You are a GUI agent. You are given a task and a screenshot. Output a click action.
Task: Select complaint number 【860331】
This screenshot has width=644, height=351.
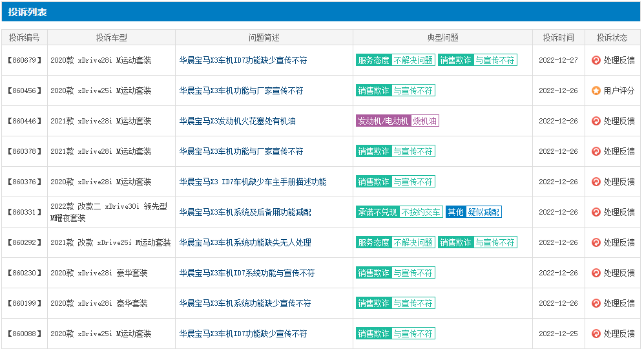click(25, 213)
